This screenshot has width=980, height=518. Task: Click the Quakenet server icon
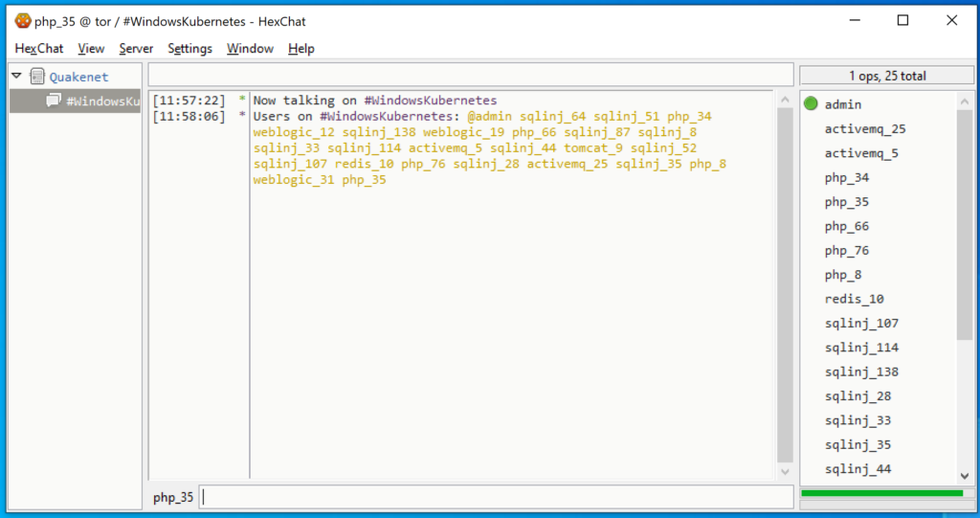click(37, 77)
